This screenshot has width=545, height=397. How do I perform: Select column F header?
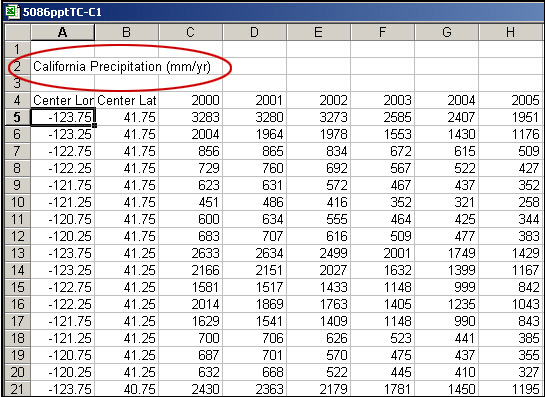(x=382, y=32)
